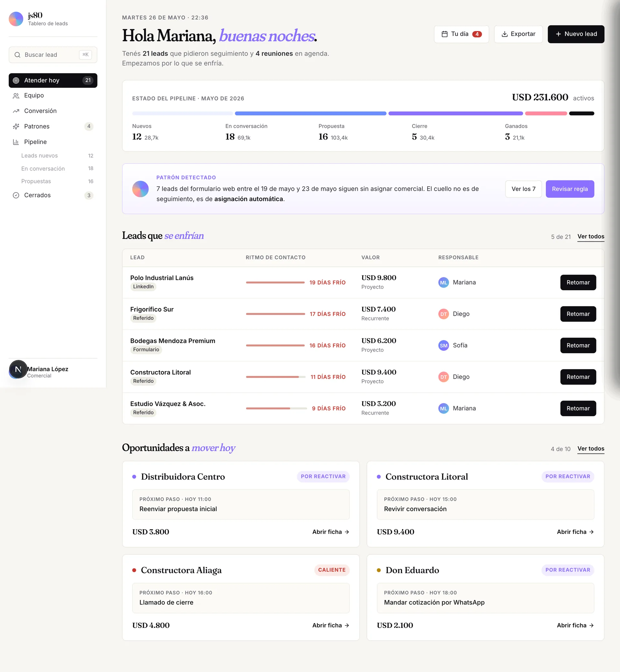Open Atender hoy in sidebar
Screen dimensions: 620x672
[x=53, y=80]
